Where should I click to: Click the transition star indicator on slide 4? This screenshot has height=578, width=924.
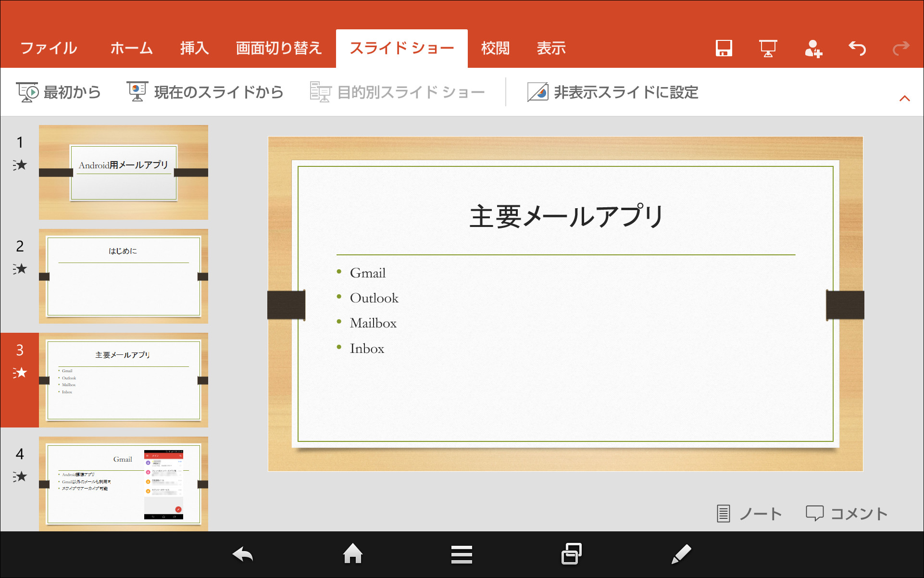coord(21,476)
